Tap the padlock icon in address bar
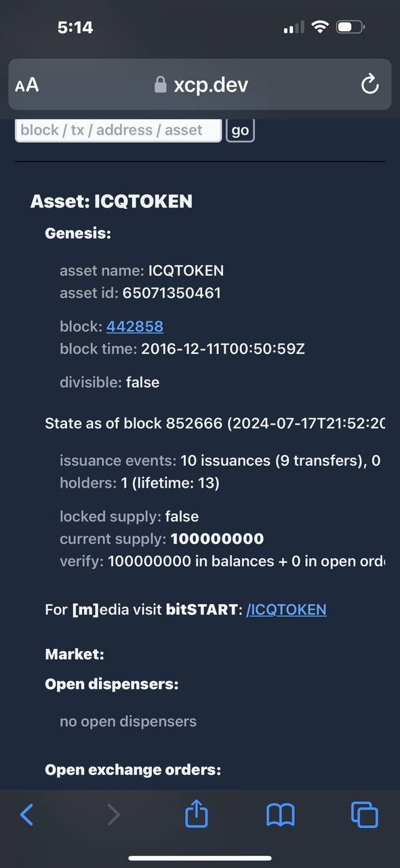Image resolution: width=400 pixels, height=868 pixels. (x=160, y=85)
